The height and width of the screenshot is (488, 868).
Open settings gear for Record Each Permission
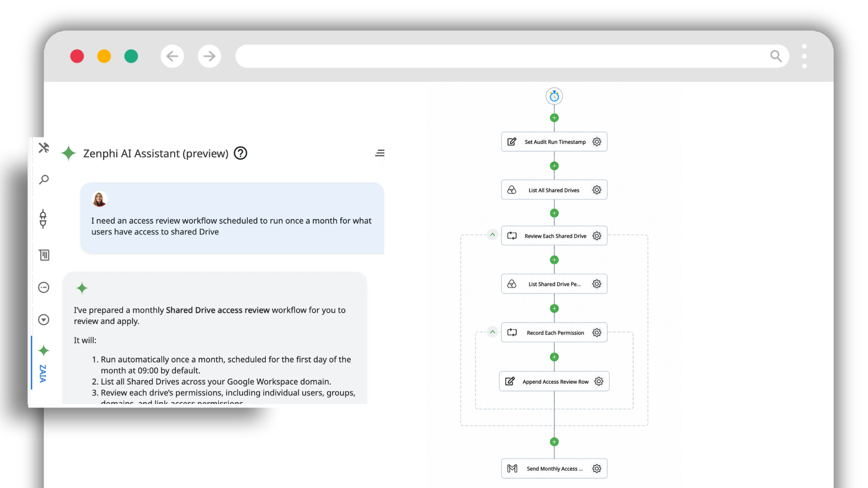[x=597, y=333]
